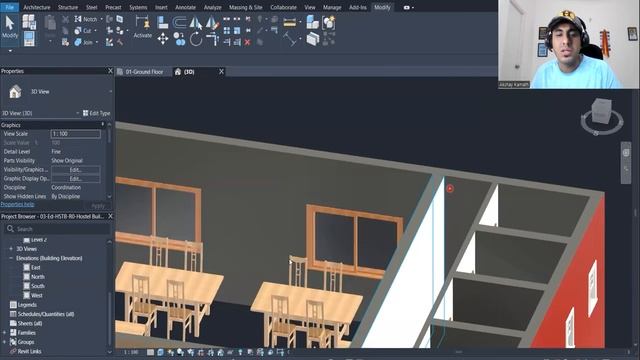
Task: Select the Measure tool
Action: click(x=289, y=22)
